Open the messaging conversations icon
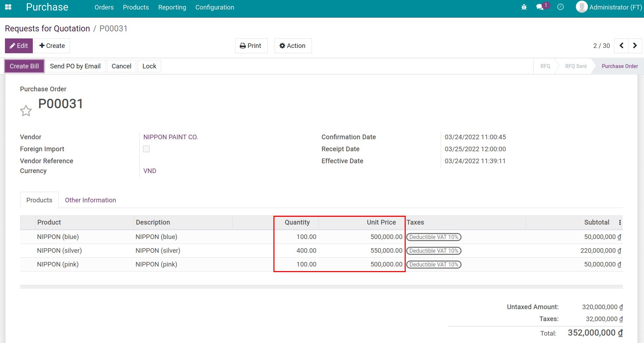644x343 pixels. [540, 7]
